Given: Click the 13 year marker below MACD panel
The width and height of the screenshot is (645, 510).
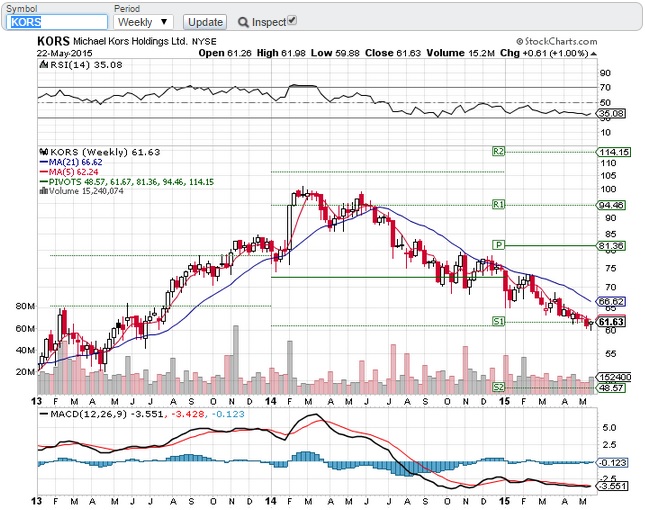Looking at the screenshot, I should click(x=37, y=501).
